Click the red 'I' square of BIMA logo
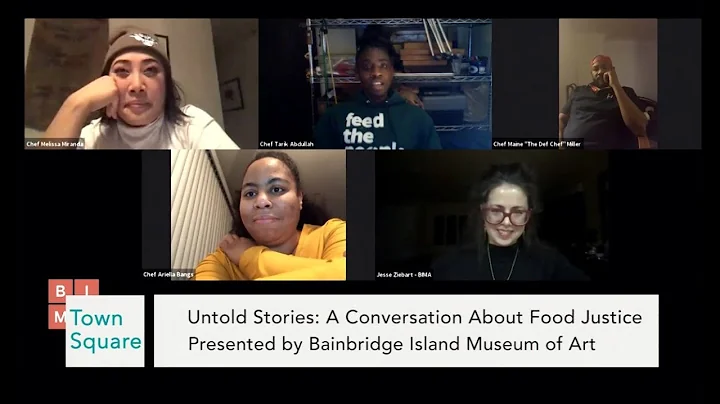 86,288
